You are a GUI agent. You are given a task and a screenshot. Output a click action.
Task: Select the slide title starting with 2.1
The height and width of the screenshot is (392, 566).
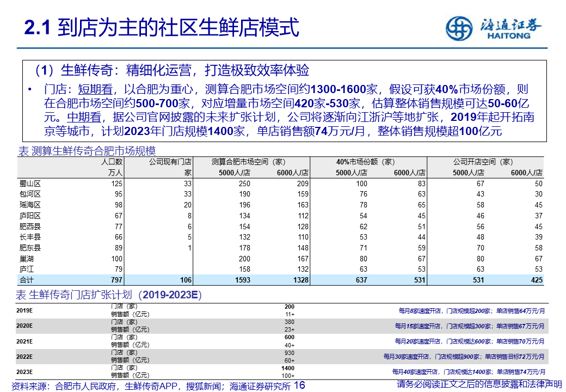click(162, 28)
